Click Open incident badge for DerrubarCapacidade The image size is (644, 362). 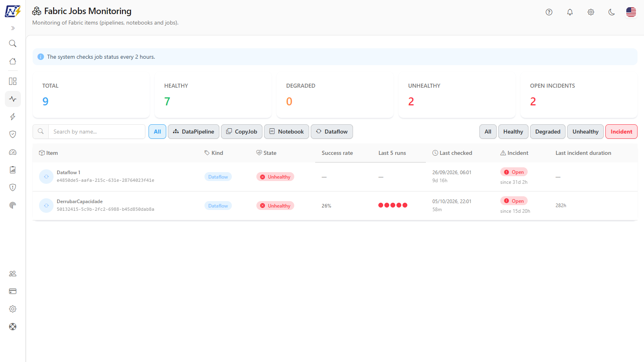514,201
